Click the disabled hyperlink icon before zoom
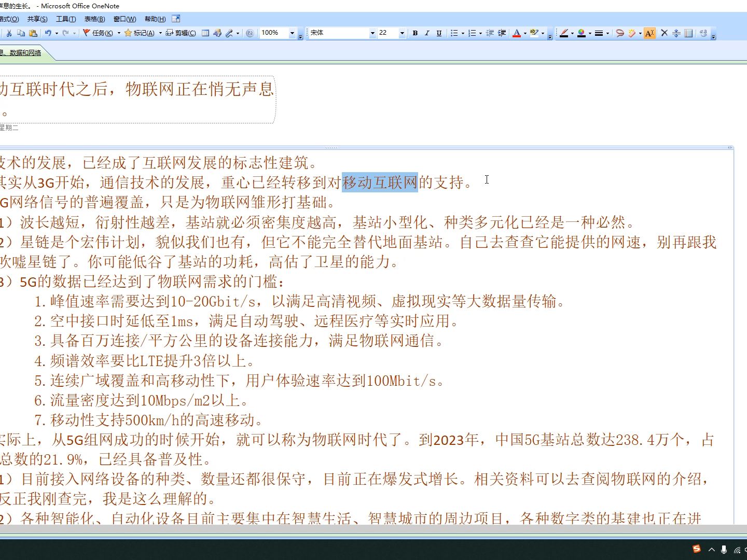This screenshot has height=560, width=747. [250, 33]
